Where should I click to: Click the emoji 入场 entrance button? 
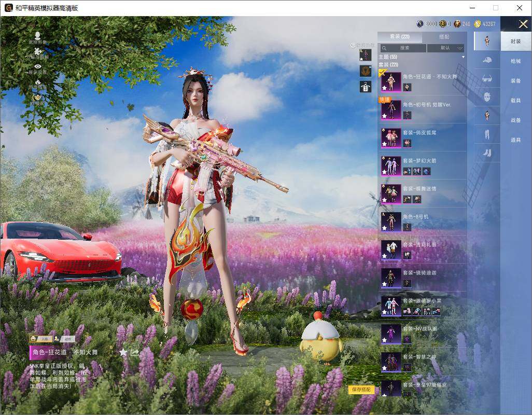[40, 339]
